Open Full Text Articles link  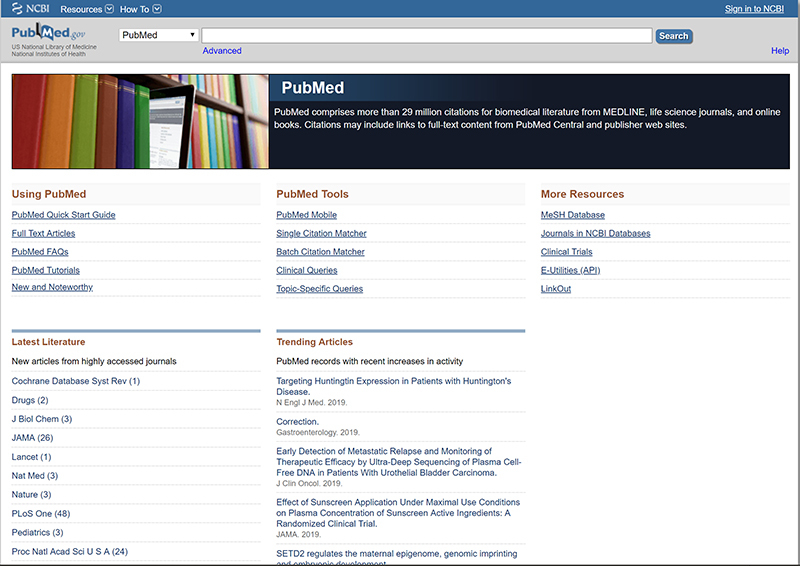point(43,233)
